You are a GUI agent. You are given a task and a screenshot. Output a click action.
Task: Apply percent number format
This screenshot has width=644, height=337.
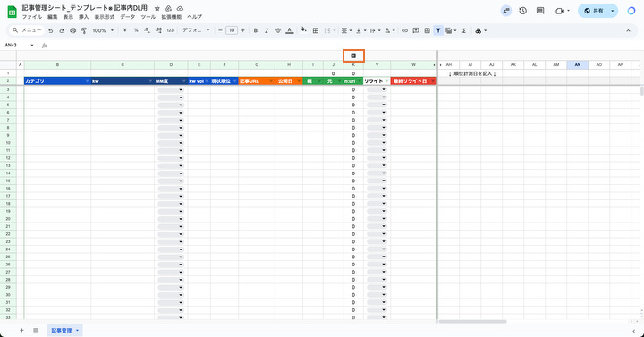pyautogui.click(x=136, y=30)
